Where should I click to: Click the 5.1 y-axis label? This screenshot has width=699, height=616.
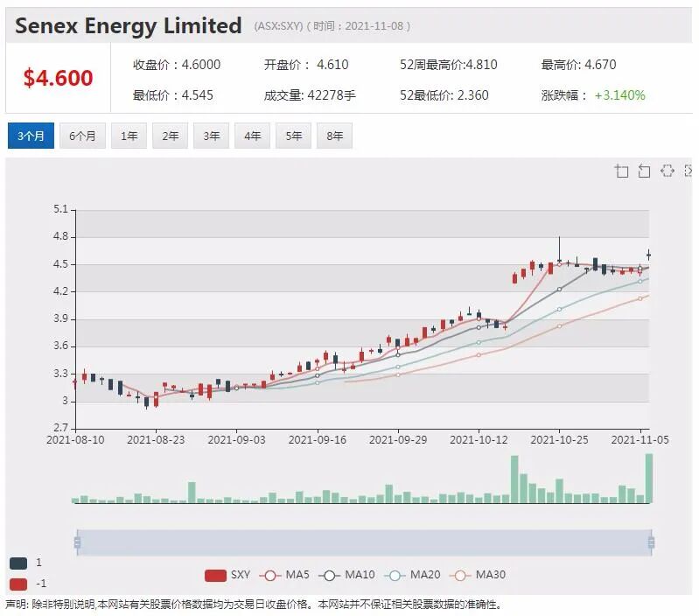coord(60,209)
